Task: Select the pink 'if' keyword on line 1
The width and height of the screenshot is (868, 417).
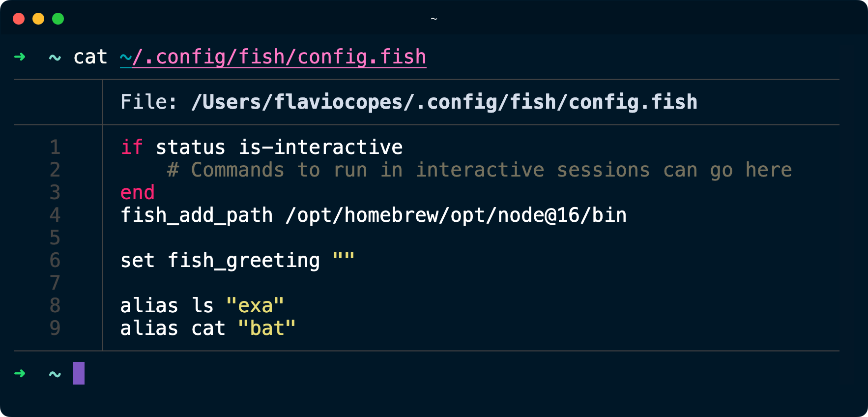Action: [x=131, y=146]
